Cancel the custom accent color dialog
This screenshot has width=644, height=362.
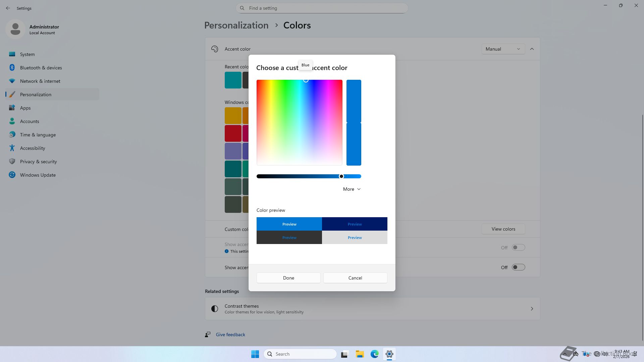[x=355, y=278]
